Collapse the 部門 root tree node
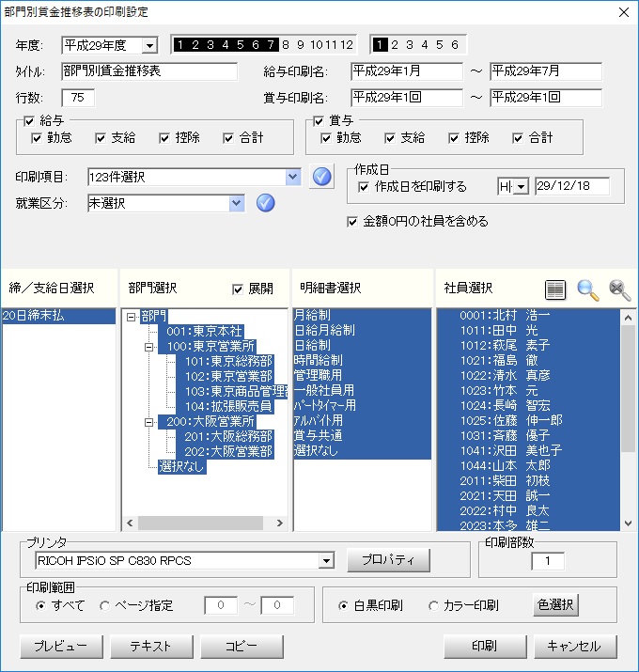 coord(132,317)
